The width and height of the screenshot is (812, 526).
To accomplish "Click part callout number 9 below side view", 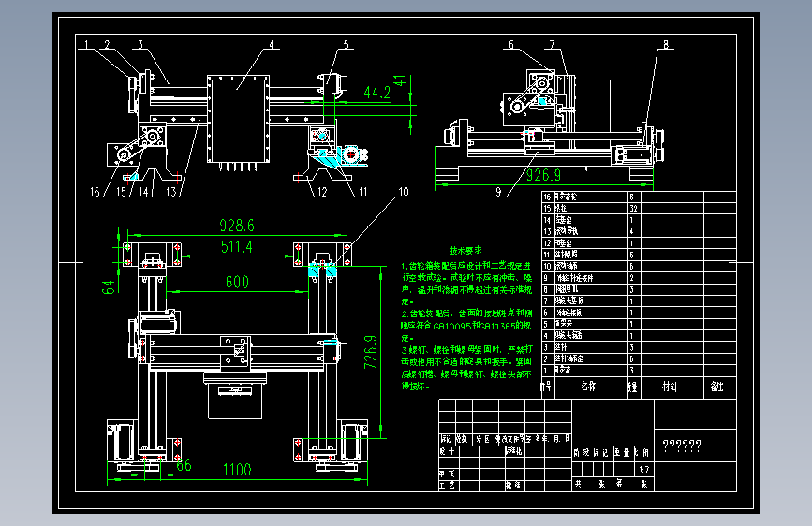I will (498, 192).
